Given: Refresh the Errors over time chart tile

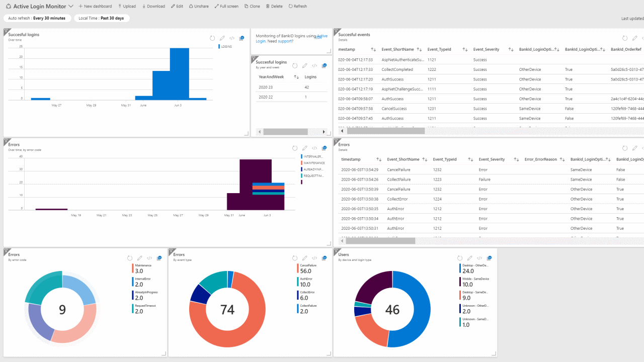Looking at the screenshot, I should (295, 148).
